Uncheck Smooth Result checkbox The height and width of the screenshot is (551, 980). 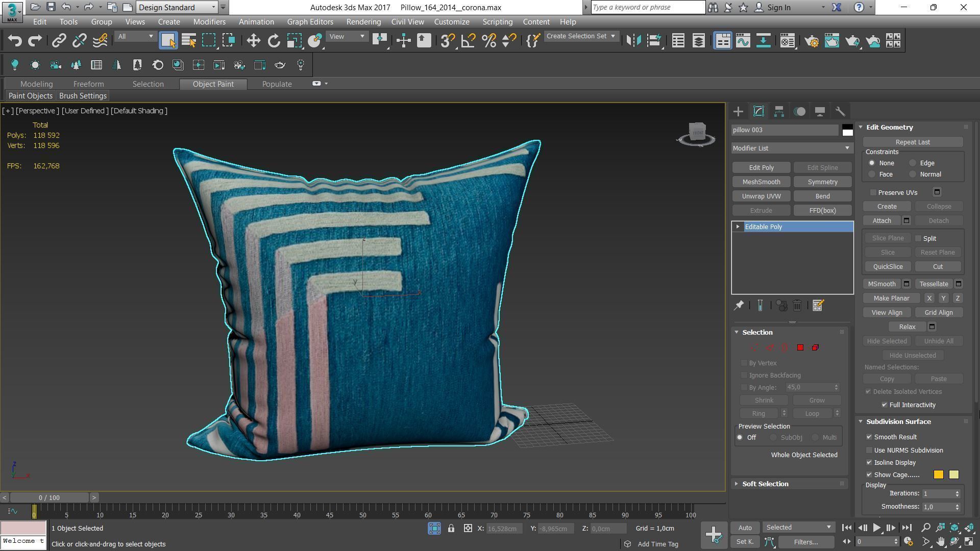tap(869, 437)
